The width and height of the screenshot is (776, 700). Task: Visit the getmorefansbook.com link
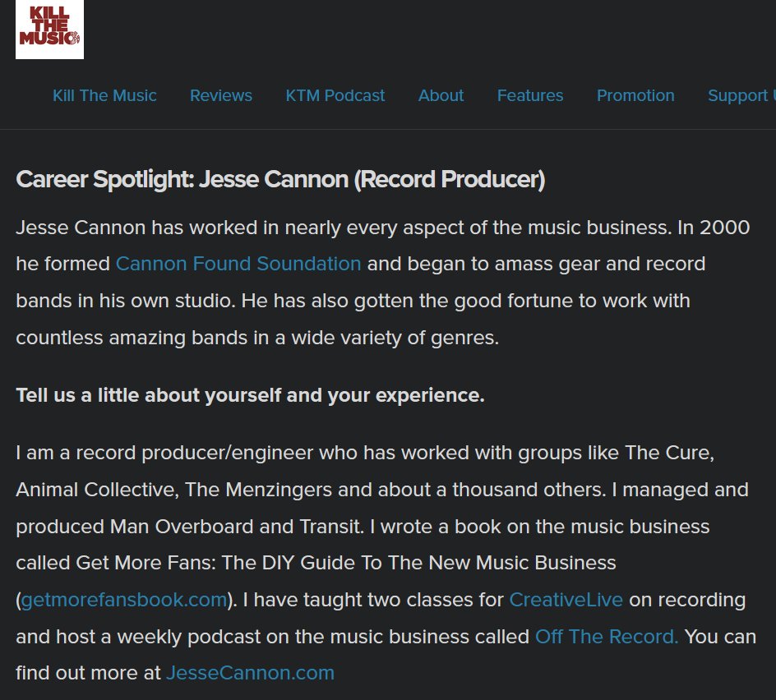click(124, 600)
